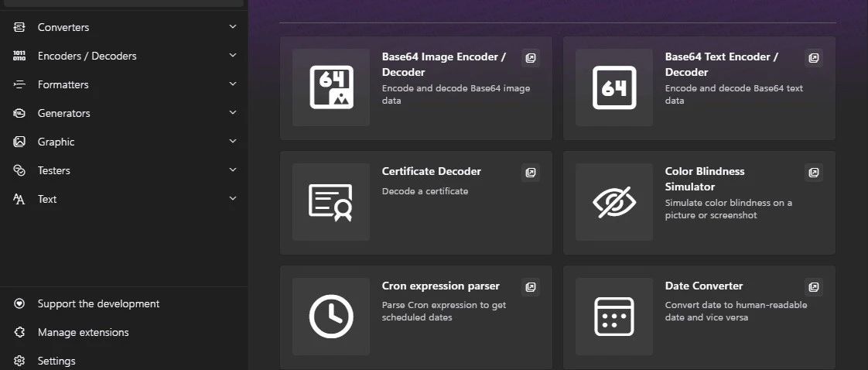The image size is (868, 370).
Task: Open Date Converter in new window
Action: pos(814,287)
